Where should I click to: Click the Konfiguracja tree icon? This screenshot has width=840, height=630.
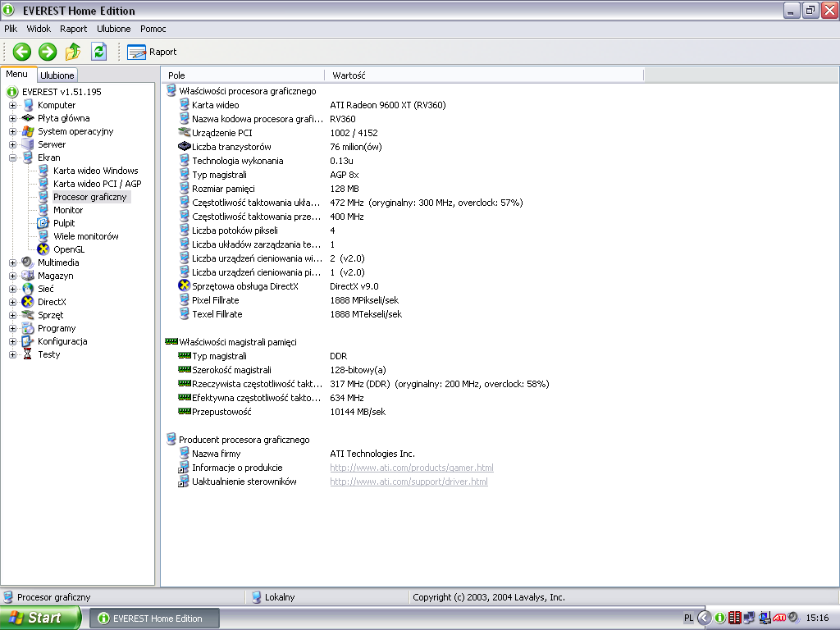tap(28, 341)
